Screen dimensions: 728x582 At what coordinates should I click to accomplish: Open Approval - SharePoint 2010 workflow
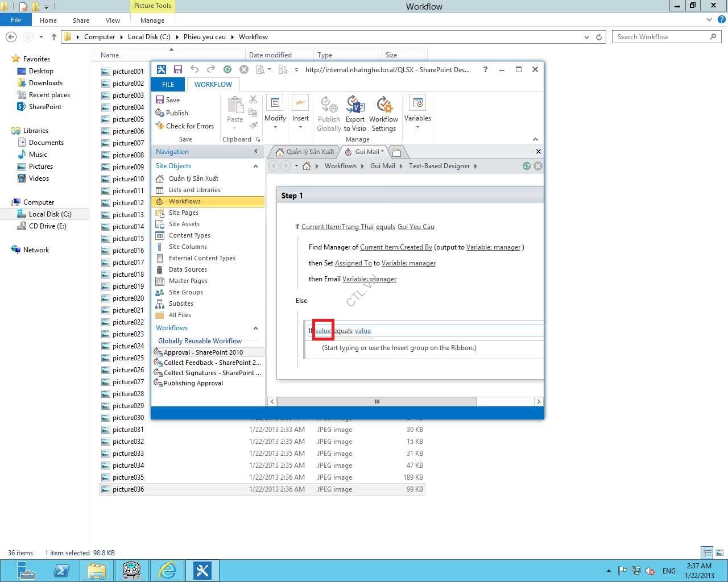point(203,352)
